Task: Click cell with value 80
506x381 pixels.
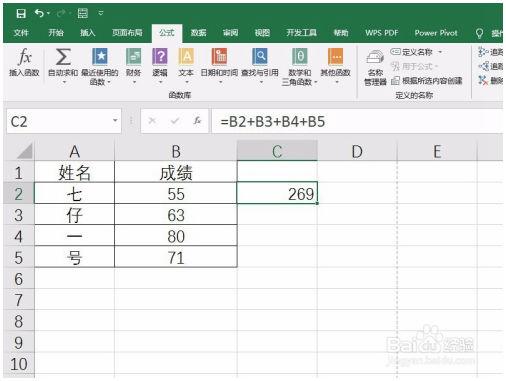Action: (x=176, y=236)
